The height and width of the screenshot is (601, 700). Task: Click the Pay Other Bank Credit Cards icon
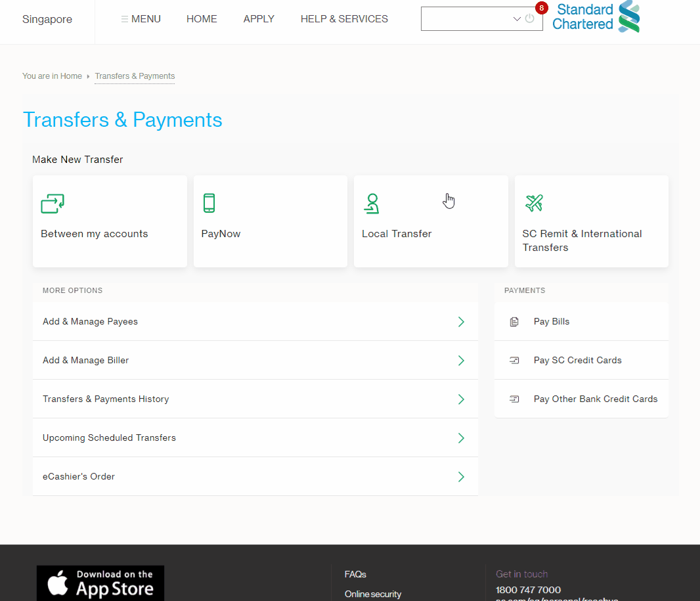point(514,399)
